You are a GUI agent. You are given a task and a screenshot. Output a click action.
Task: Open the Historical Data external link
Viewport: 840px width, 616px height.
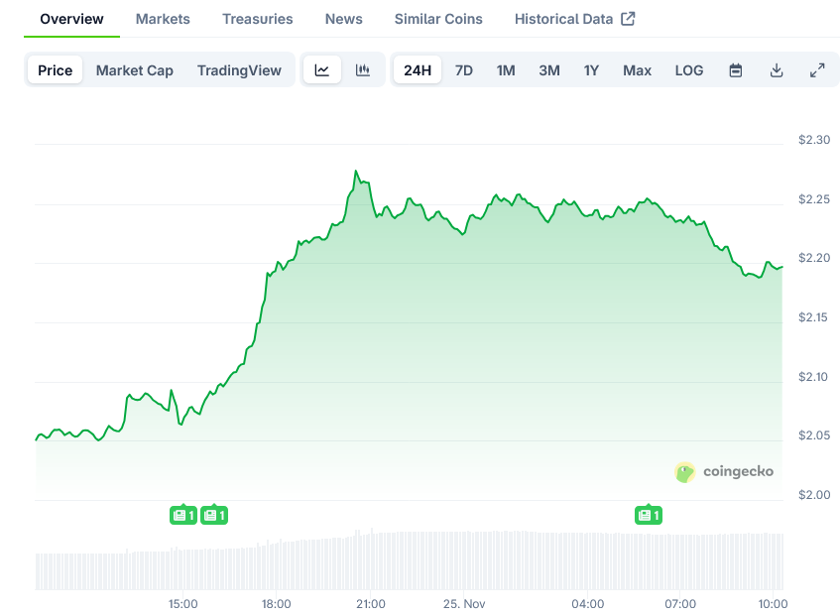[574, 19]
